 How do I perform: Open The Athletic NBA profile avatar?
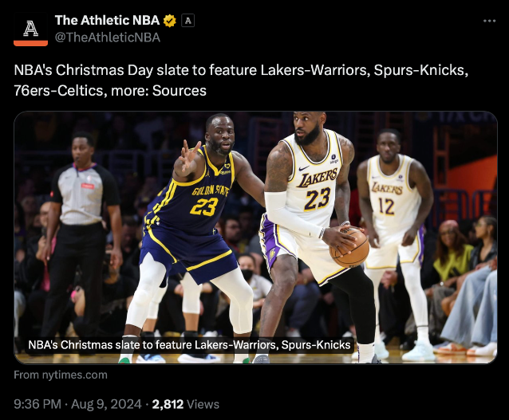[x=30, y=29]
